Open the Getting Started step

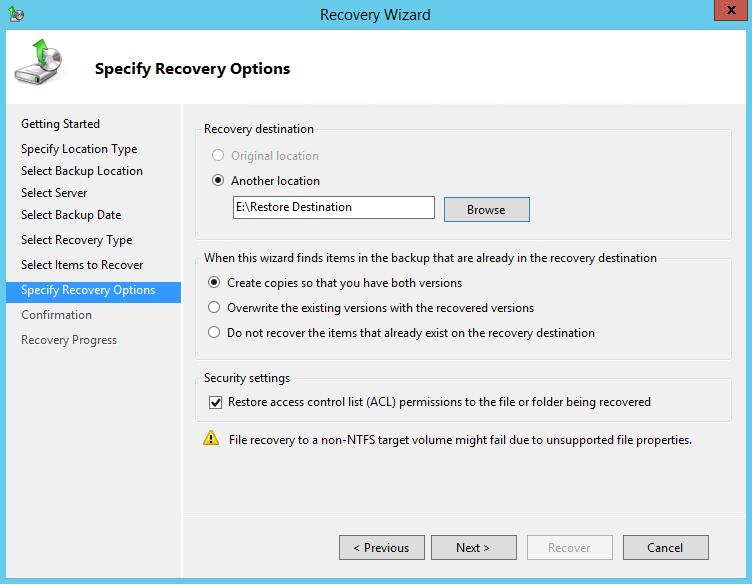coord(60,124)
